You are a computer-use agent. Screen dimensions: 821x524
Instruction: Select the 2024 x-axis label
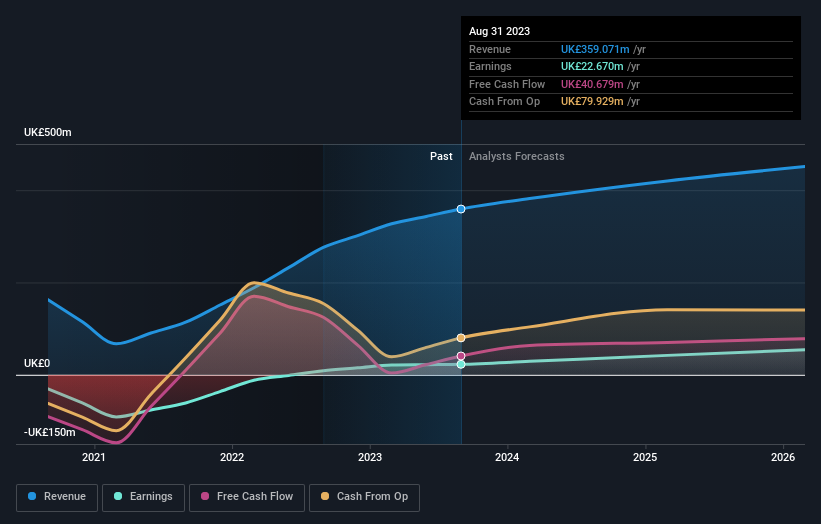click(507, 457)
